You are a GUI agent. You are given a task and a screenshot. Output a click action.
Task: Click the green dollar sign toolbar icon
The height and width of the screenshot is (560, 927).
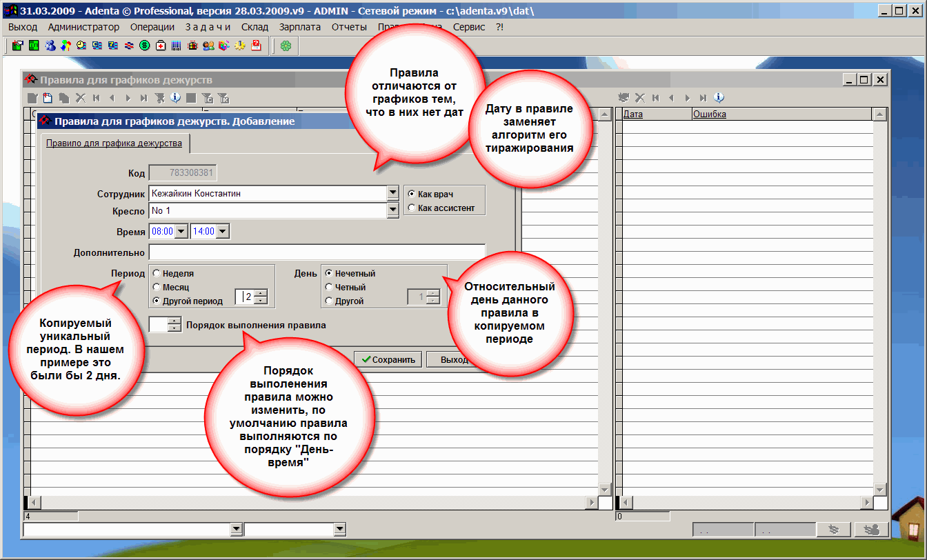(x=145, y=46)
